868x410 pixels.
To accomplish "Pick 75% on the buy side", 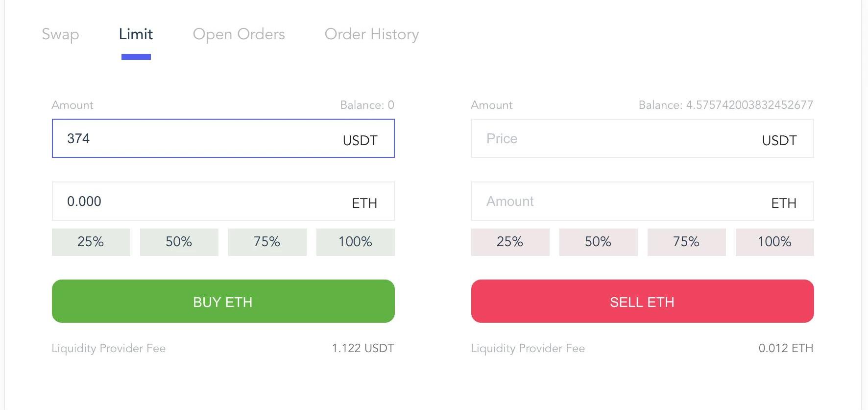I will coord(267,242).
